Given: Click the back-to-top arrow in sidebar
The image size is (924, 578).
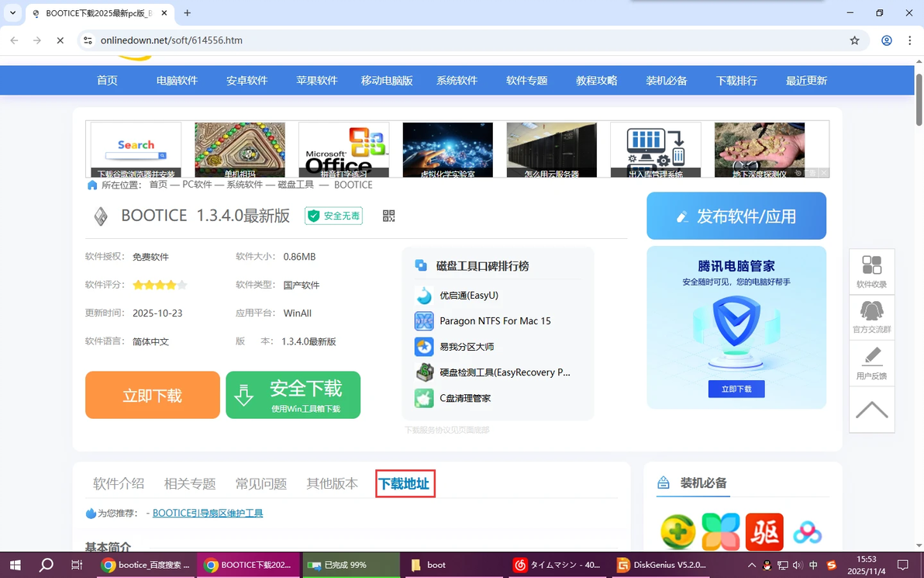Looking at the screenshot, I should 871,409.
